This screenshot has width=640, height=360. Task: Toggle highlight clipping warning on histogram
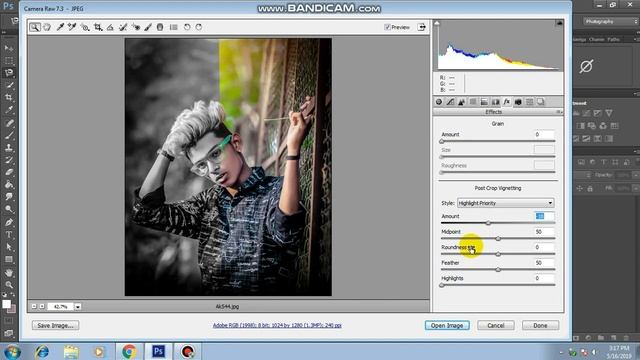click(x=559, y=23)
